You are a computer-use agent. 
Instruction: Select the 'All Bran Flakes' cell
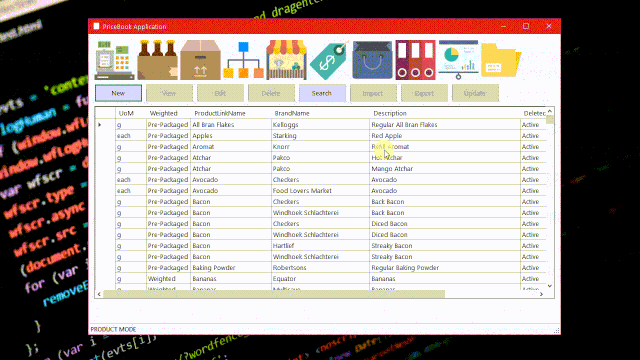coord(231,124)
